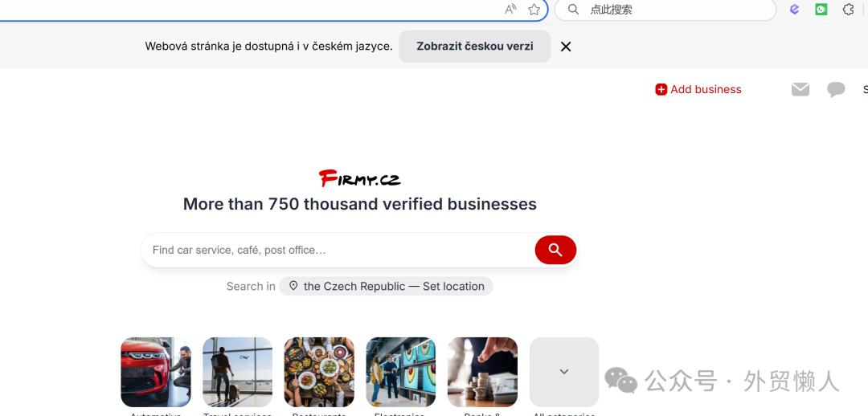Click Zobrazit českou verzi button
The height and width of the screenshot is (416, 868).
(475, 47)
